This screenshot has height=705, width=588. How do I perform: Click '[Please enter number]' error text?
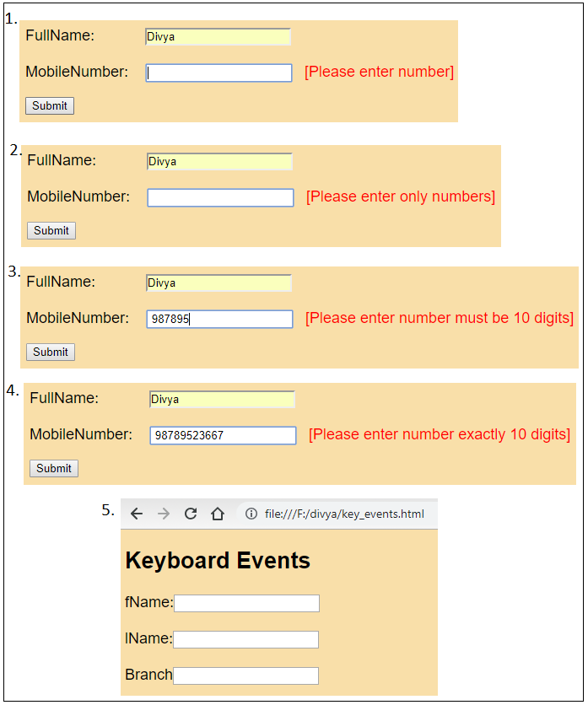pyautogui.click(x=380, y=72)
